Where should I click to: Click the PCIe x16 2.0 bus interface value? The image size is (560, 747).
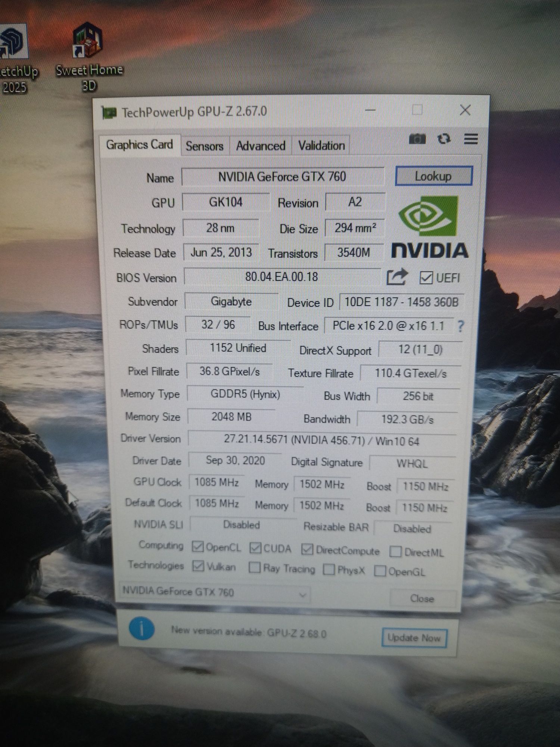pos(389,326)
